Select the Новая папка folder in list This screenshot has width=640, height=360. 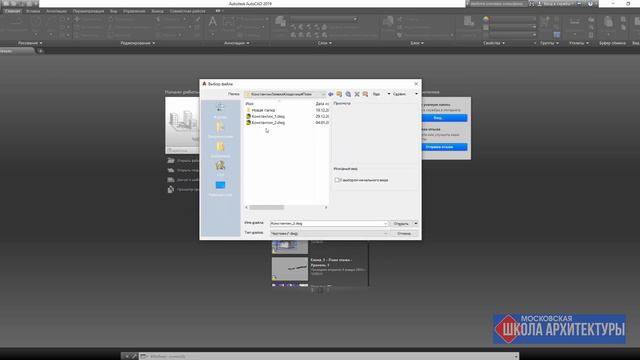(260, 110)
